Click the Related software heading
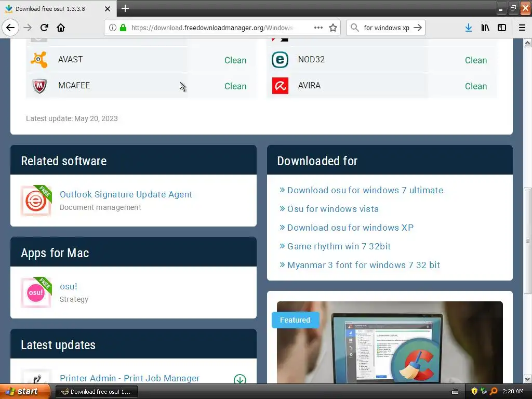 pos(64,161)
